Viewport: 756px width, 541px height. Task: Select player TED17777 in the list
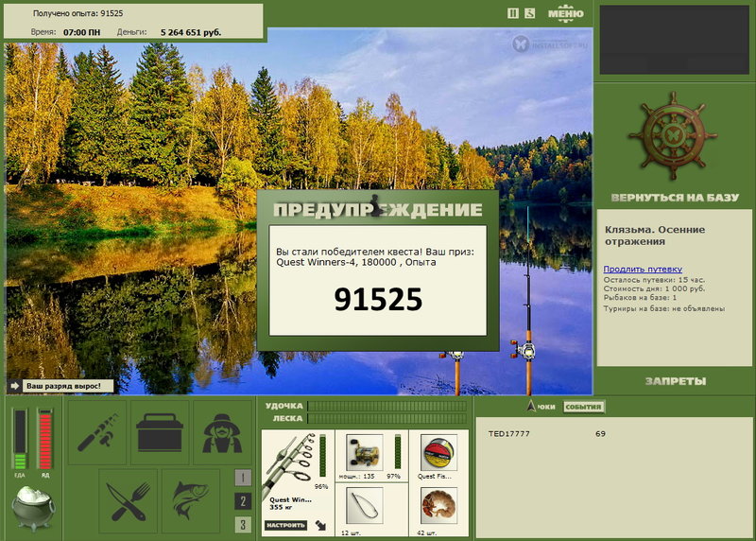[508, 433]
